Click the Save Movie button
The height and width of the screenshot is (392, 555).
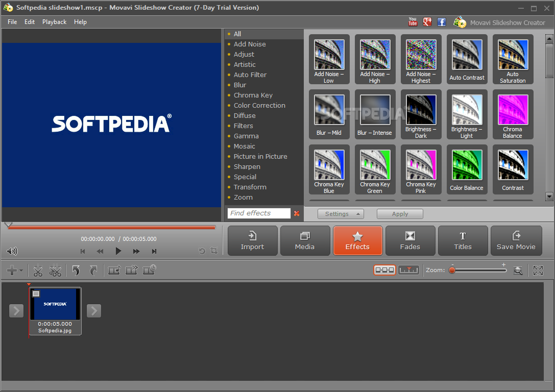click(516, 241)
